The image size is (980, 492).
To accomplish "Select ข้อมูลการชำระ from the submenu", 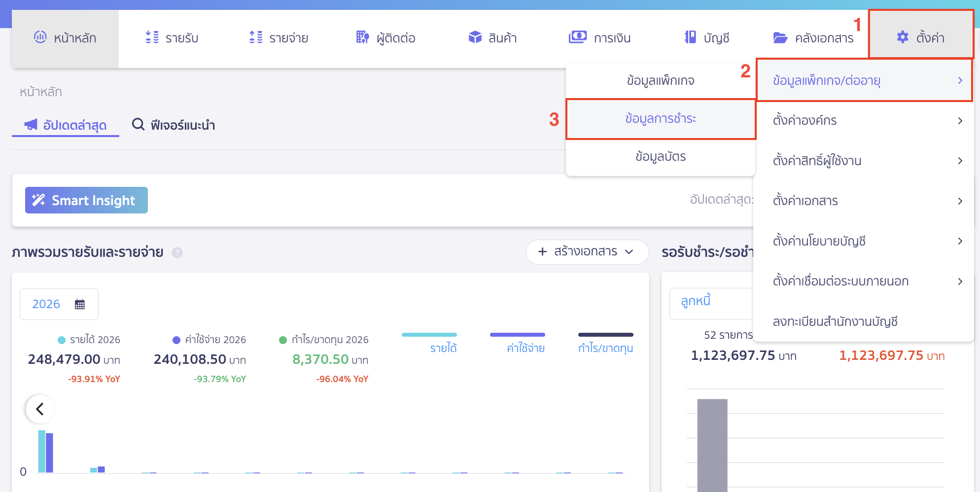I will click(x=660, y=119).
